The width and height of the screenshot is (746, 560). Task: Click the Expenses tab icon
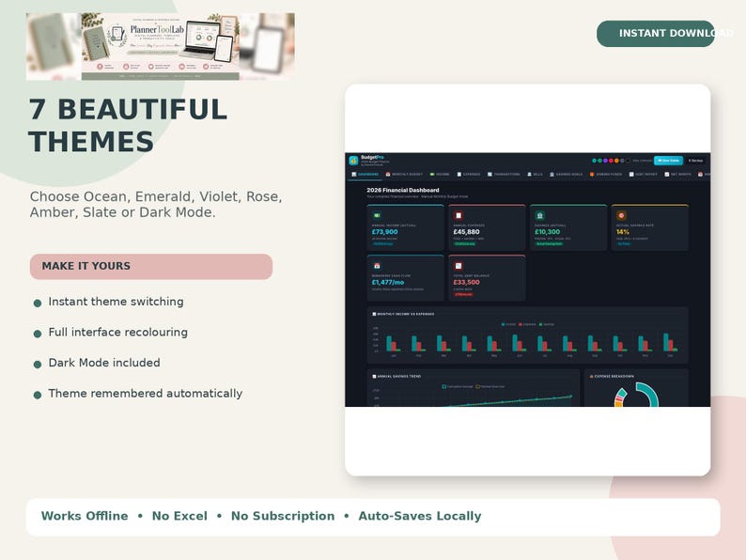[459, 174]
